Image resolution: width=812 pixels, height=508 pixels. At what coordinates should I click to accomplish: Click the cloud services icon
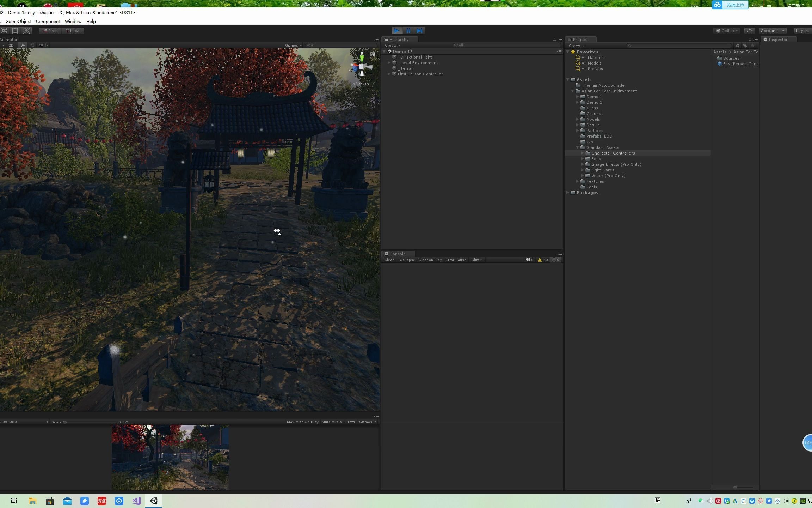tap(750, 31)
